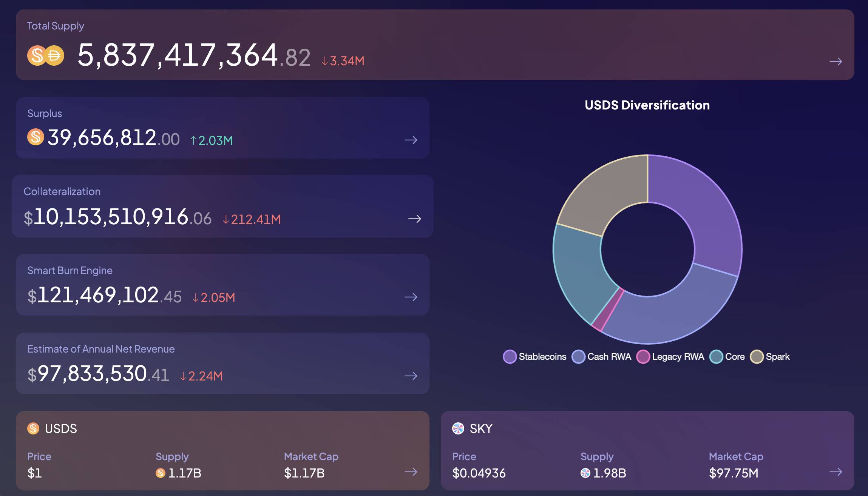The width and height of the screenshot is (868, 496).
Task: Click the small USDS icon next to 1.17B supply
Action: pyautogui.click(x=161, y=473)
